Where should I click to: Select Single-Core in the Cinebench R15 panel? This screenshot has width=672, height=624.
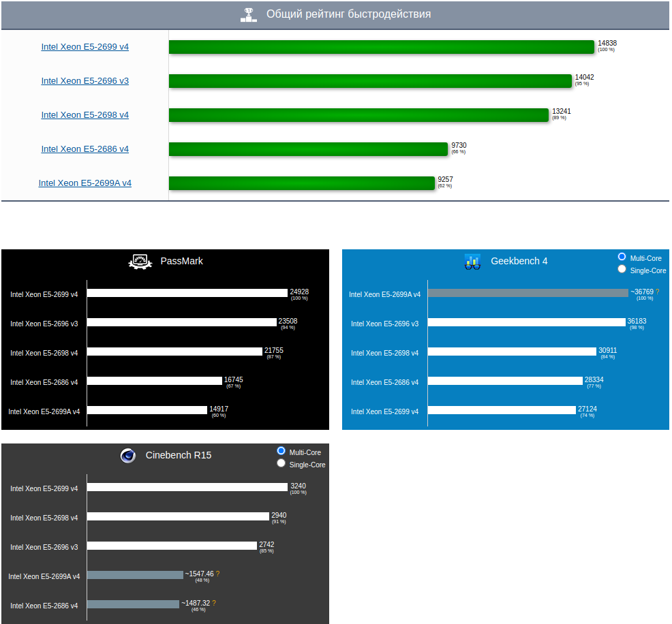pos(281,463)
